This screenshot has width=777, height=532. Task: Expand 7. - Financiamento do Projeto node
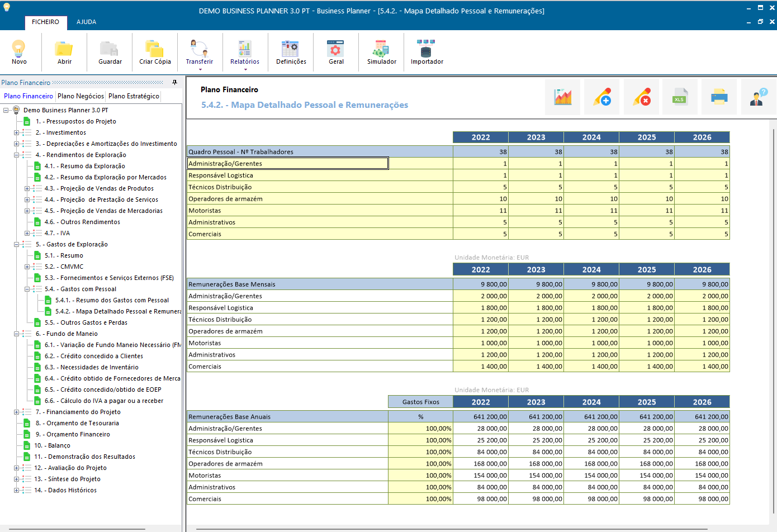click(16, 412)
